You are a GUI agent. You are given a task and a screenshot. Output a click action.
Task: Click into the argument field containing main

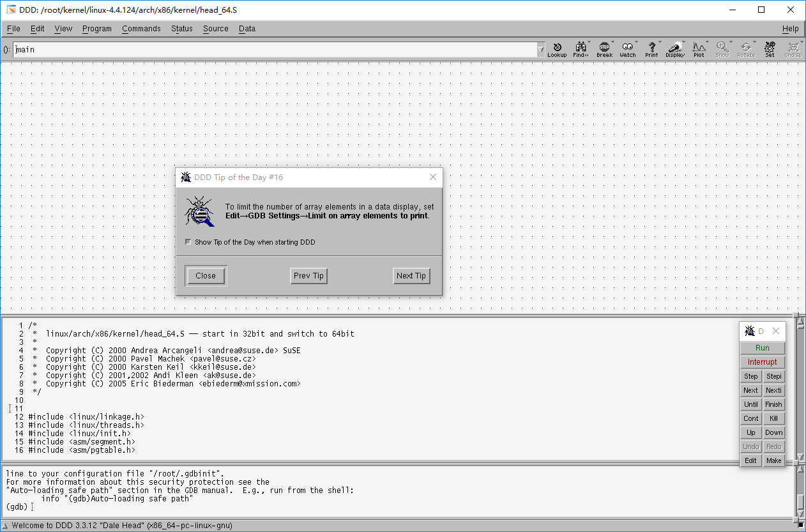tap(275, 50)
